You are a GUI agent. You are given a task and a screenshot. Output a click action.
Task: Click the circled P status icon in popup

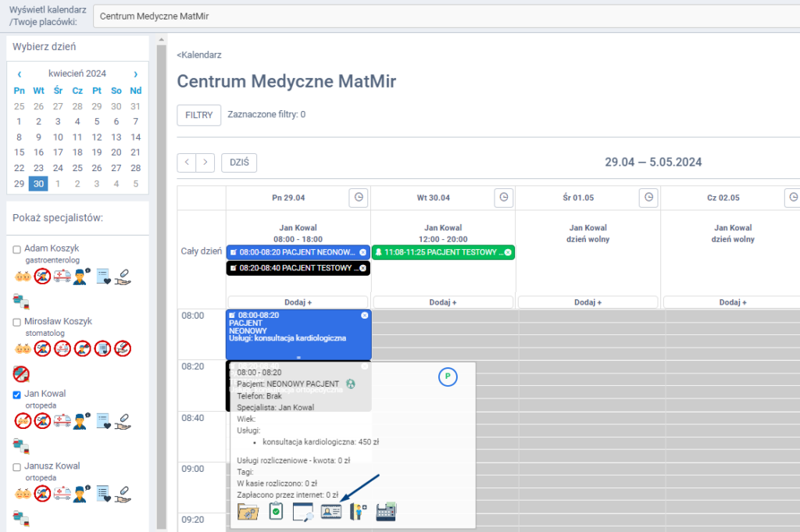pyautogui.click(x=447, y=377)
